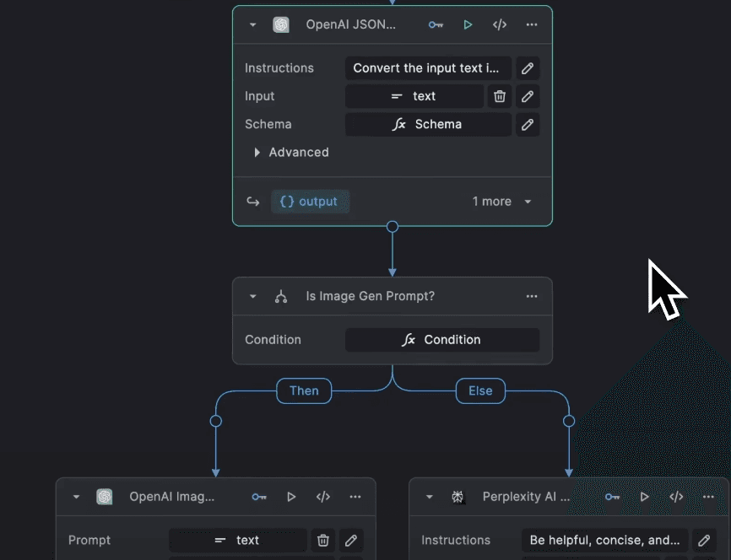Edit Instructions with pencil icon on JSON node
The height and width of the screenshot is (560, 731).
(x=528, y=68)
